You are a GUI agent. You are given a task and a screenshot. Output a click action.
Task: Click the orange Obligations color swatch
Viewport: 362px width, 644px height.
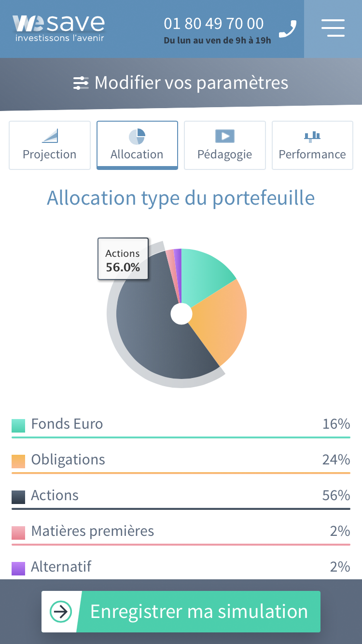(x=18, y=462)
